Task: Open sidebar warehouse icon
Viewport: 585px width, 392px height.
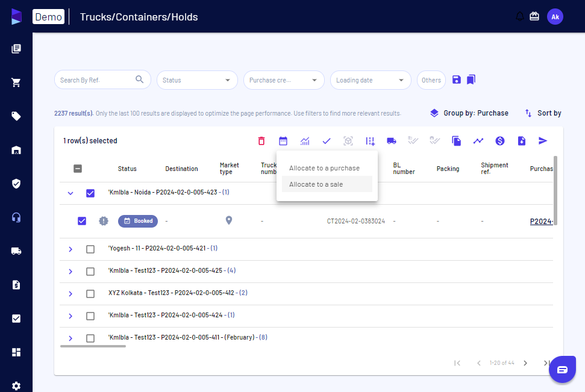Action: [x=16, y=150]
